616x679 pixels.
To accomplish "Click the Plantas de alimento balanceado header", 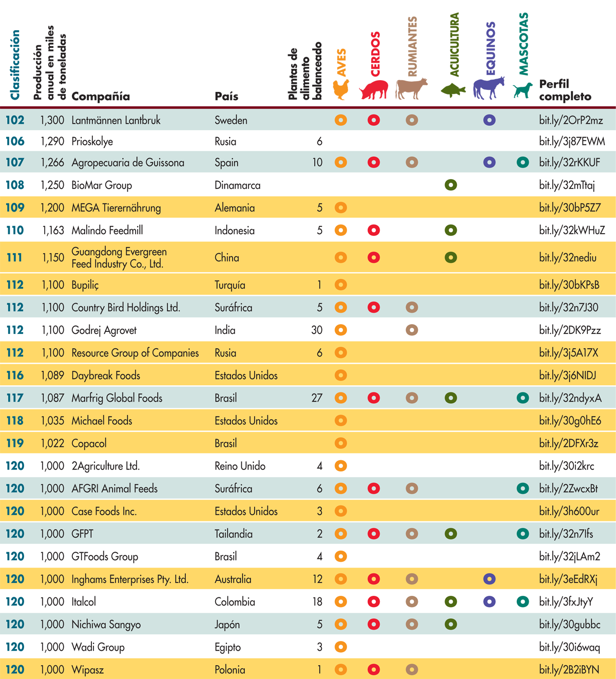I will [x=305, y=71].
